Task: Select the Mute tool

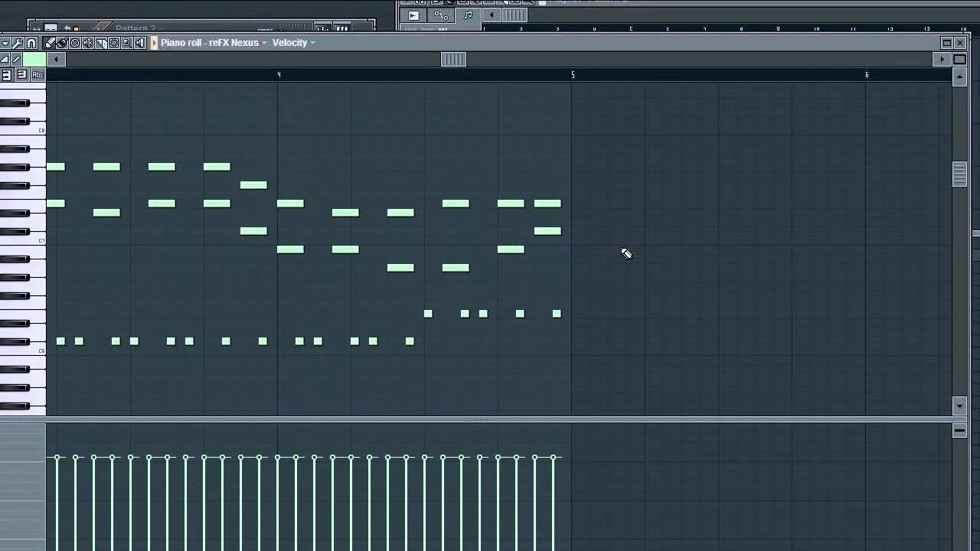Action: (x=88, y=43)
